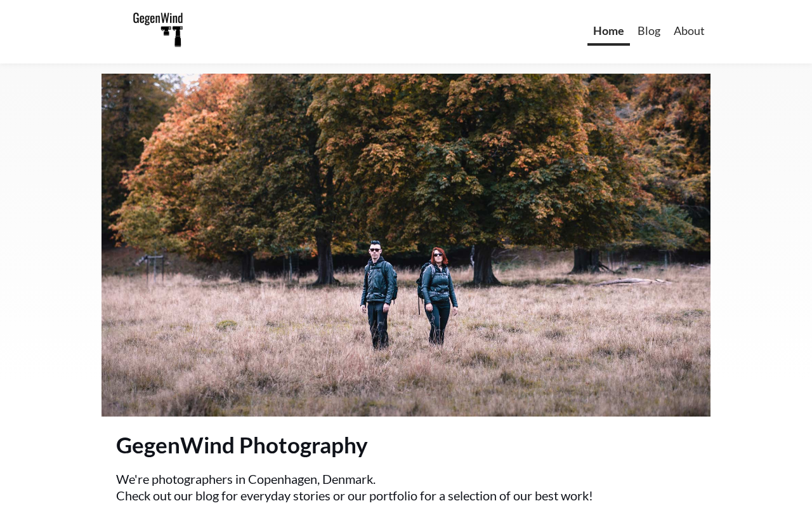Click the GegenWind logo in the header
This screenshot has width=812, height=508.
158,30
